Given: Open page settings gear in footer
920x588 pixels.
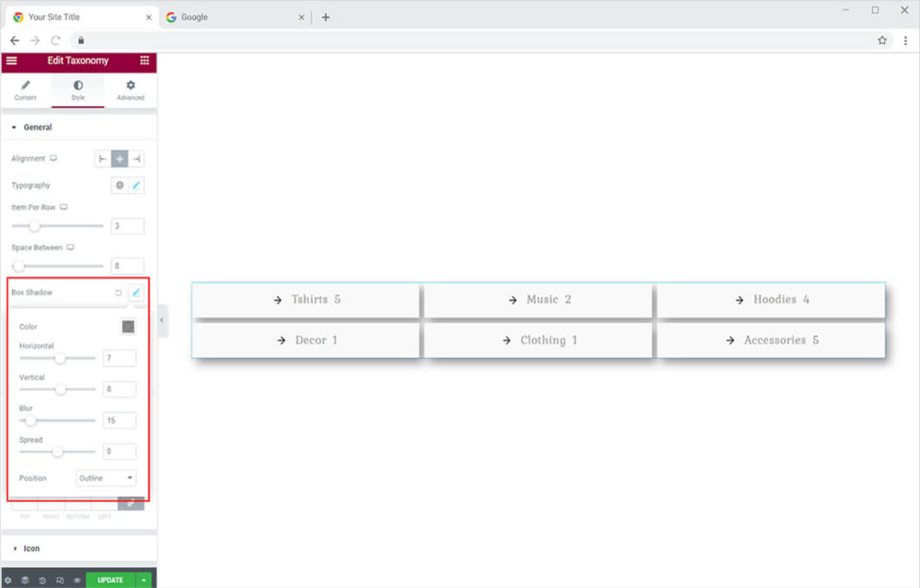Looking at the screenshot, I should tap(9, 580).
